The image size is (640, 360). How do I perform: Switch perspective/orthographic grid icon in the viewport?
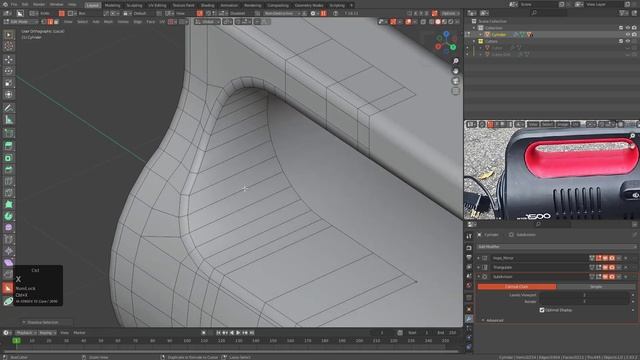[456, 91]
